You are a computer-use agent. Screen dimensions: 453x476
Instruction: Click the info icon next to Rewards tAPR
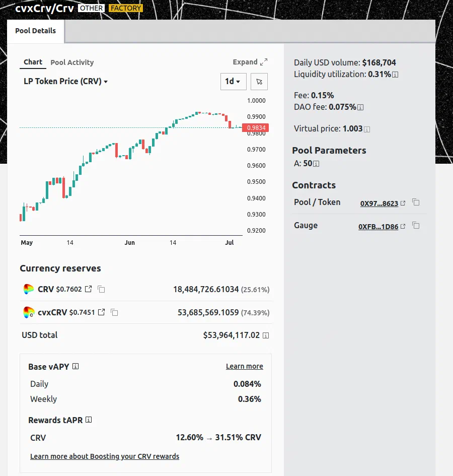(x=89, y=420)
